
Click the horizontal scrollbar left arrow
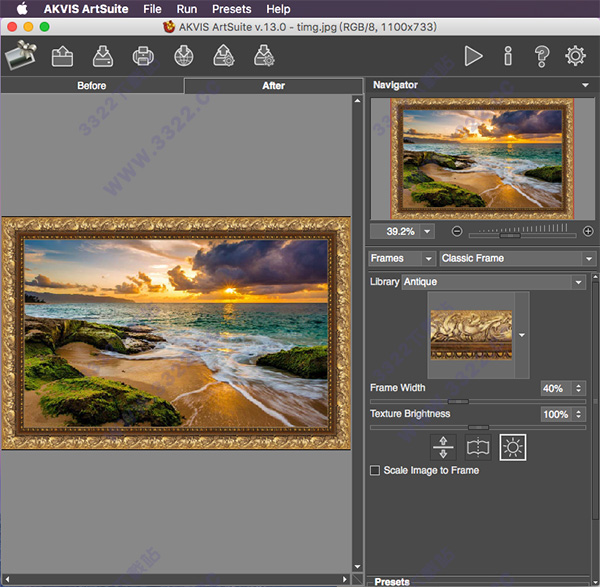click(7, 579)
